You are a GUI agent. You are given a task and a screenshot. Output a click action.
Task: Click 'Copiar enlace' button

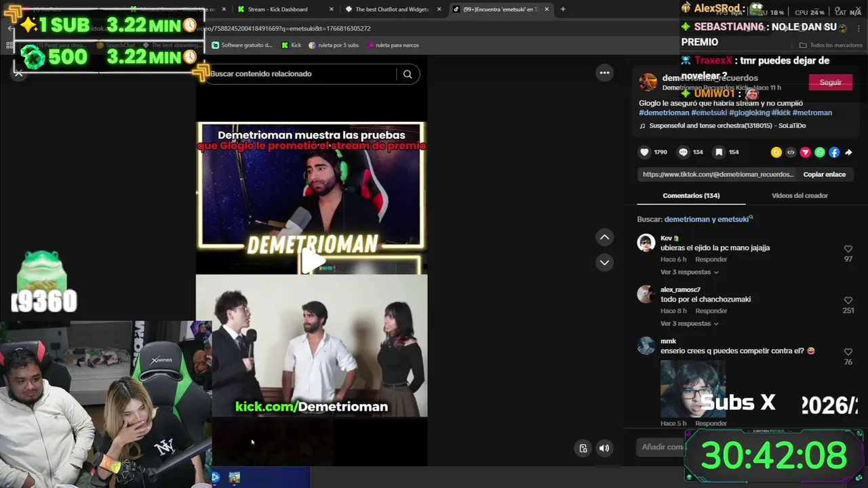(x=824, y=174)
